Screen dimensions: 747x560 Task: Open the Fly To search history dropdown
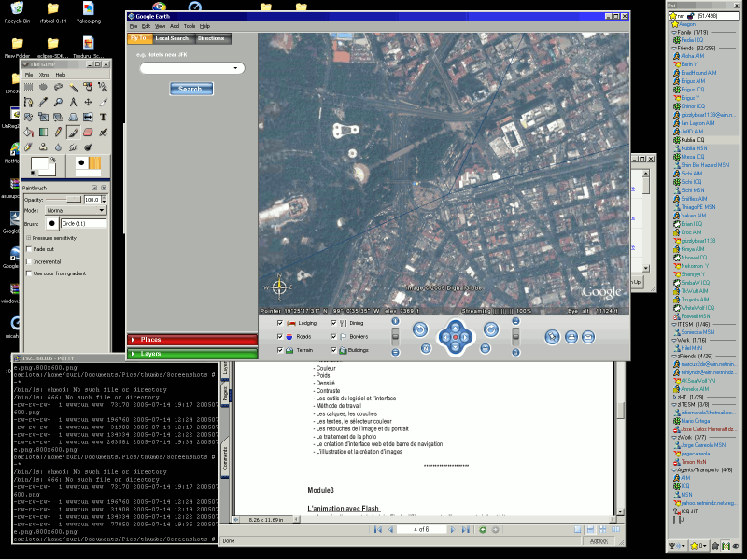(235, 68)
